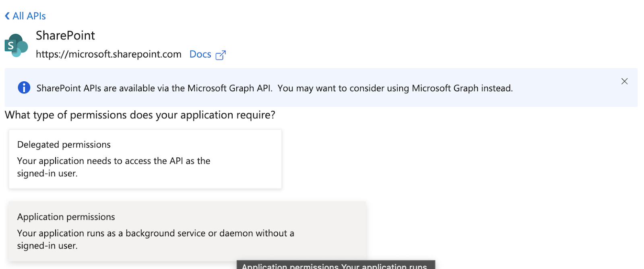Click the blue info icon in the banner
The width and height of the screenshot is (644, 269).
tap(24, 87)
